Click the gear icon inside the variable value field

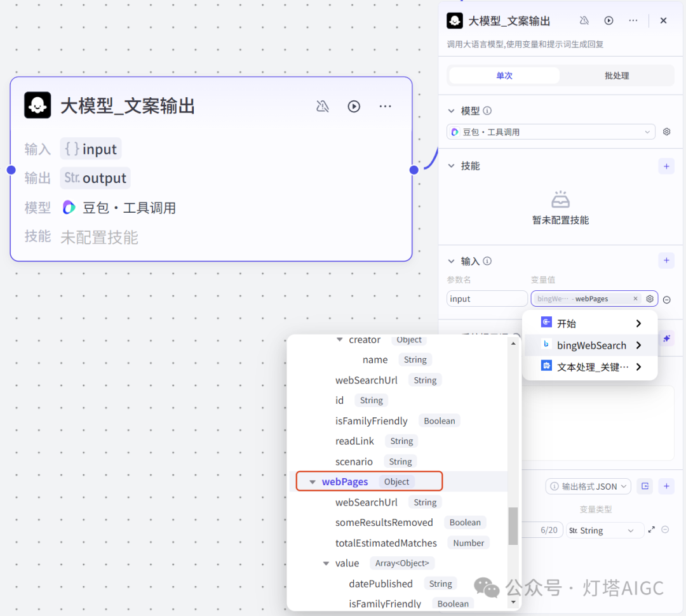[650, 299]
